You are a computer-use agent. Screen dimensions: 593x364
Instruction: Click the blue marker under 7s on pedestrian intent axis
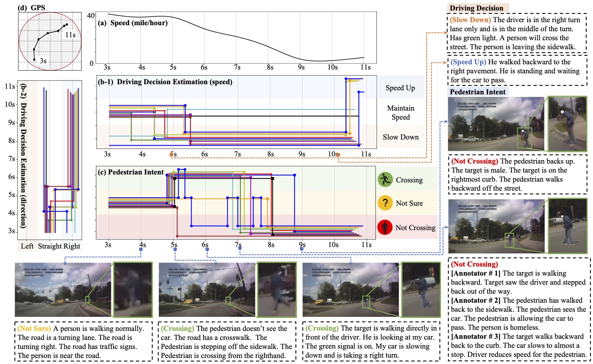click(240, 248)
